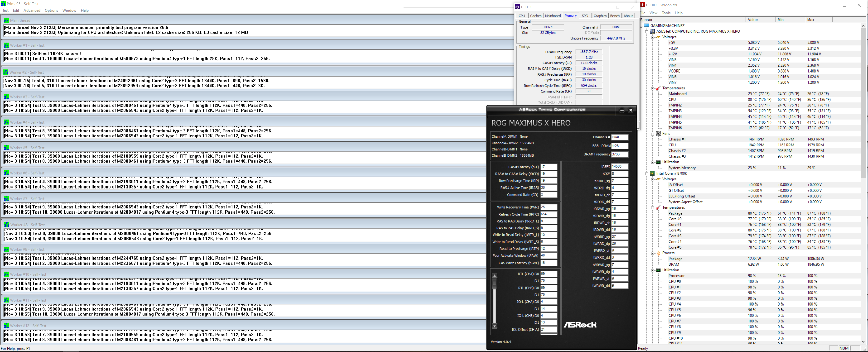Viewport: 868px width, 352px height.
Task: Minimize the ASRock Timing Configurator window
Action: (x=622, y=110)
